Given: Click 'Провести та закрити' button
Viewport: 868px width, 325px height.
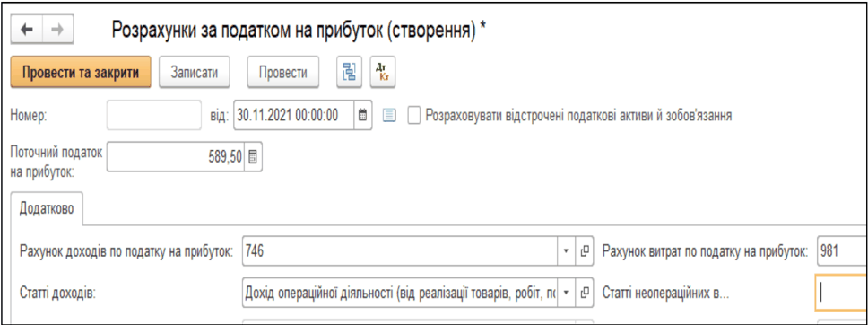Looking at the screenshot, I should [81, 72].
